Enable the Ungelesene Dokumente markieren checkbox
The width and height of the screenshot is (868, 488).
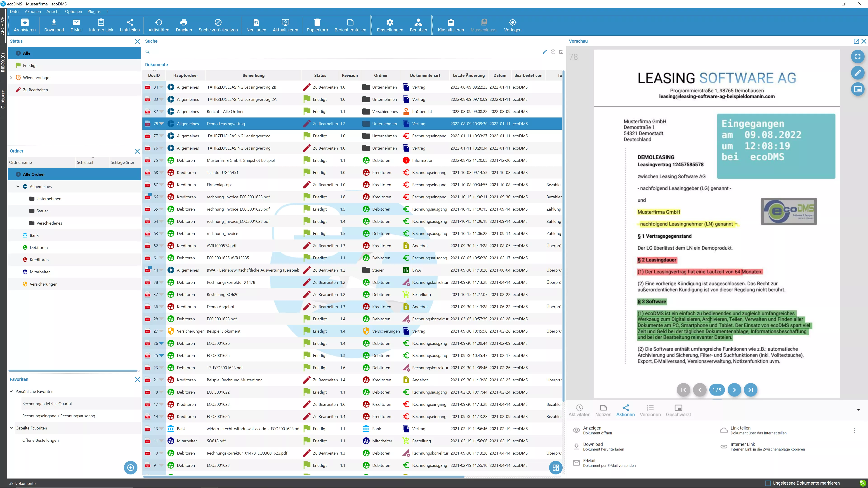click(x=768, y=483)
